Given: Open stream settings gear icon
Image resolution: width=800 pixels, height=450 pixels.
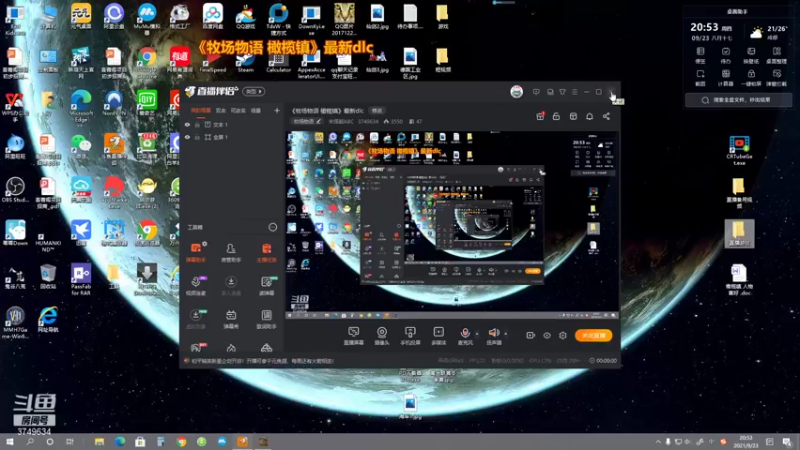Looking at the screenshot, I should 563,335.
